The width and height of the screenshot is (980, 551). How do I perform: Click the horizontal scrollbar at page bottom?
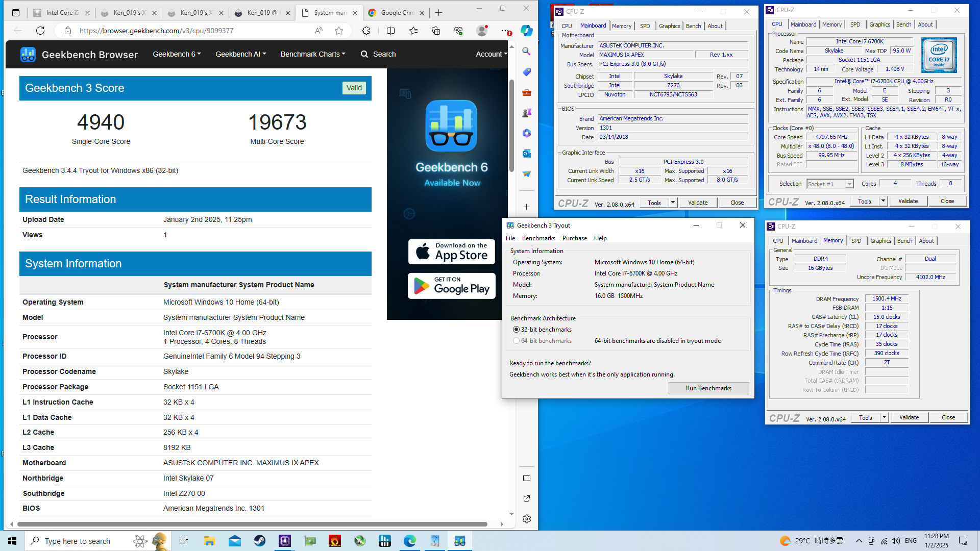[252, 524]
